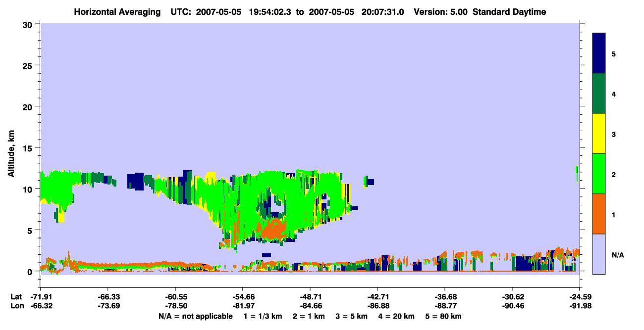Click the '1 = 1/3 km' legend entry
Viewport: 644px width, 330px height.
[262, 316]
